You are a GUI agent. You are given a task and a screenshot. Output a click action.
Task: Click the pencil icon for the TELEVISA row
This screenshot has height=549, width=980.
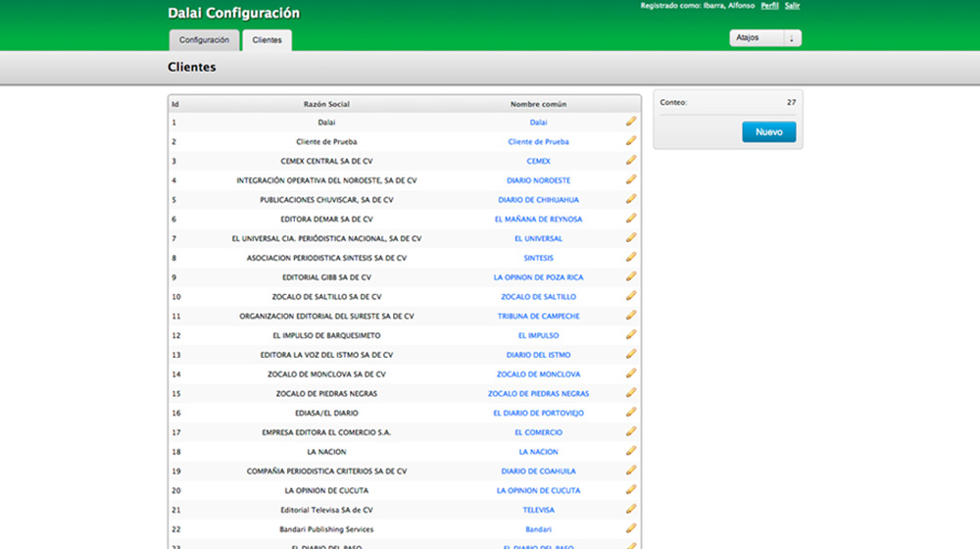(631, 509)
